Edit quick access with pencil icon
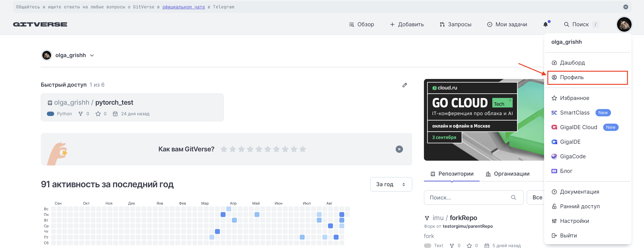This screenshot has width=644, height=248. [404, 85]
